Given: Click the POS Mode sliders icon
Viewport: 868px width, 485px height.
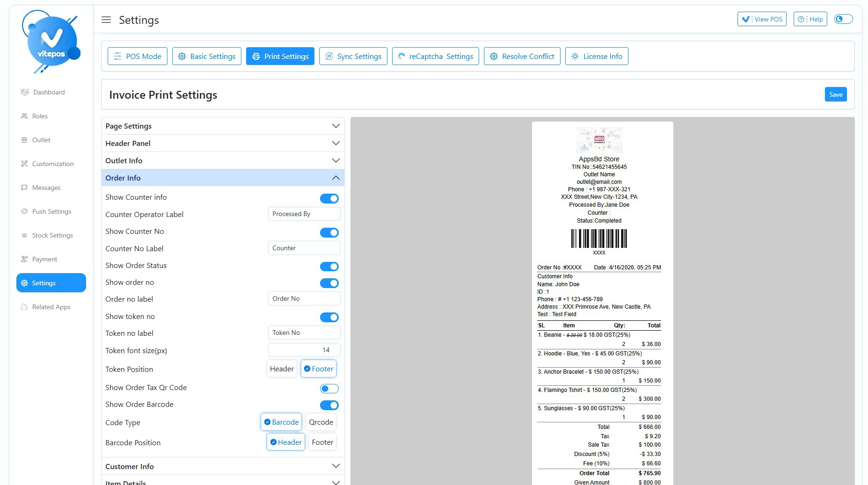Looking at the screenshot, I should (x=117, y=56).
